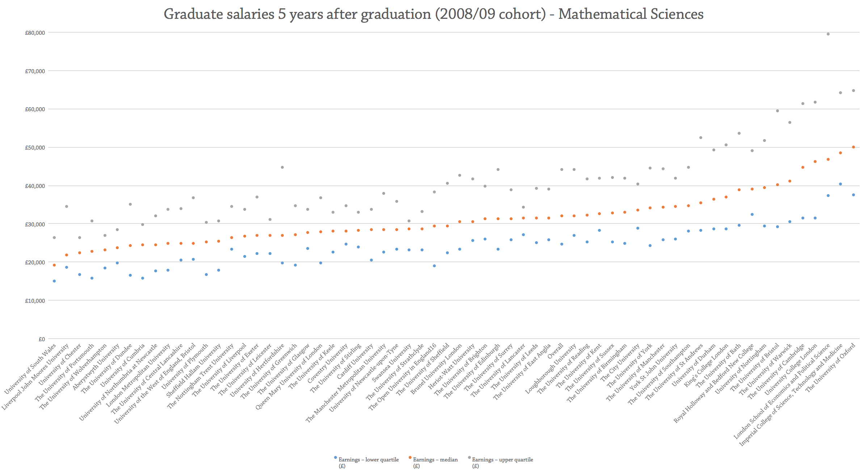Click the highest grey dot near £80,000
This screenshot has width=868, height=473.
click(x=828, y=34)
